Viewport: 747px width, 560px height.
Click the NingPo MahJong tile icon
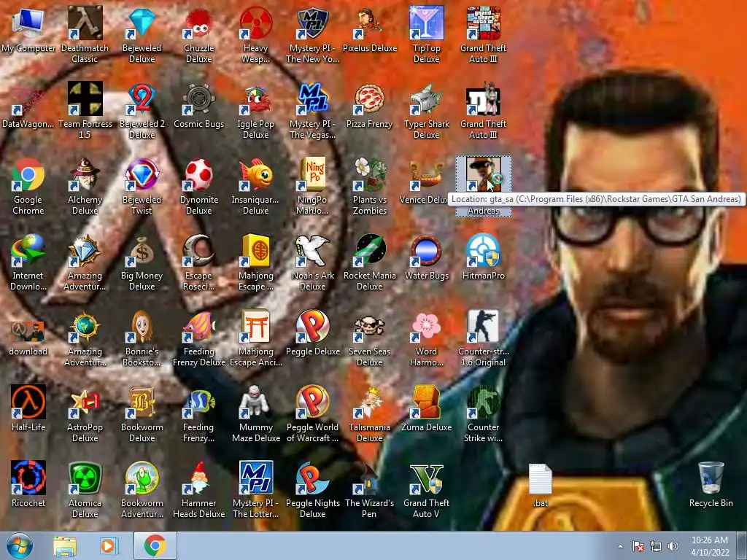312,174
